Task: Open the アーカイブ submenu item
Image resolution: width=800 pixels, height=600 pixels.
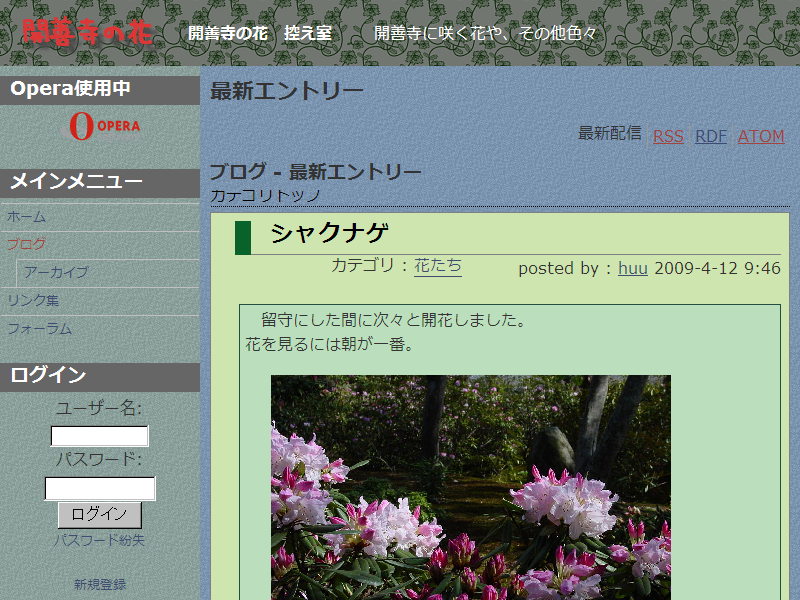Action: pyautogui.click(x=57, y=272)
